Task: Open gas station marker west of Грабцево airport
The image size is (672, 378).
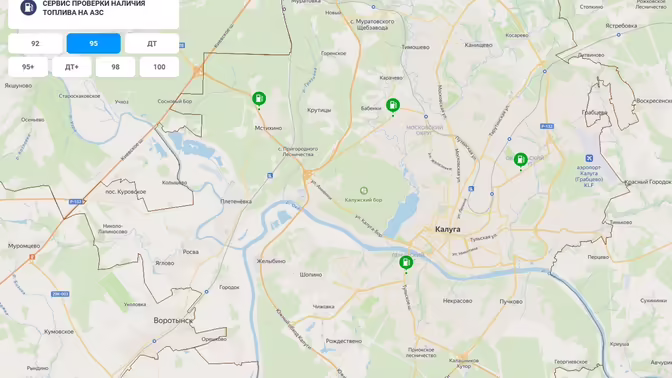Action: (x=521, y=160)
